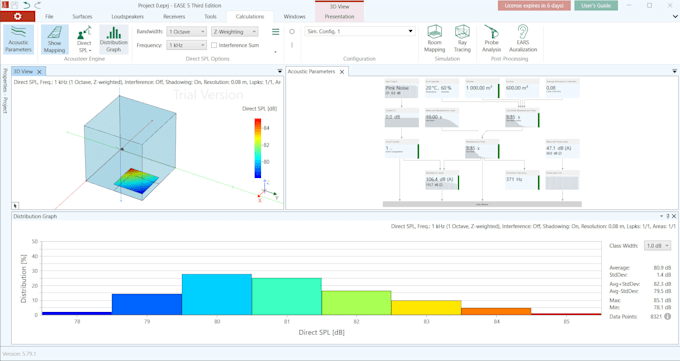Expand Direct SPL Options group launcher arrow
680x361 pixels.
click(x=275, y=52)
